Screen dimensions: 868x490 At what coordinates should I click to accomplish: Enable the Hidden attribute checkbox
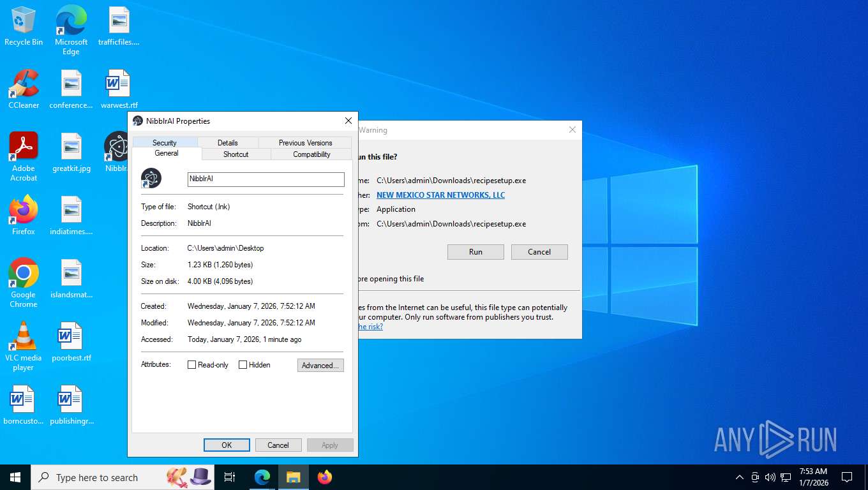[243, 365]
